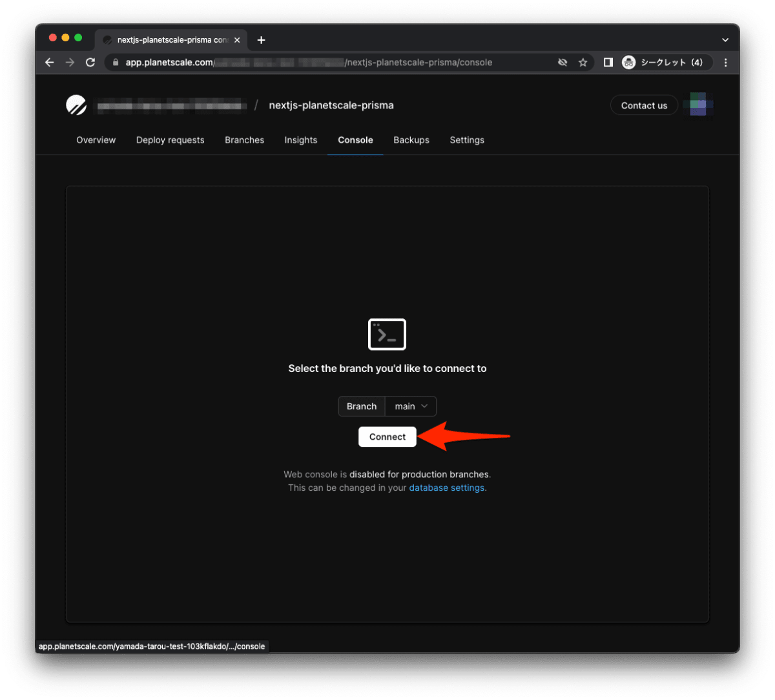
Task: Open the browser side panel icon
Action: 608,62
